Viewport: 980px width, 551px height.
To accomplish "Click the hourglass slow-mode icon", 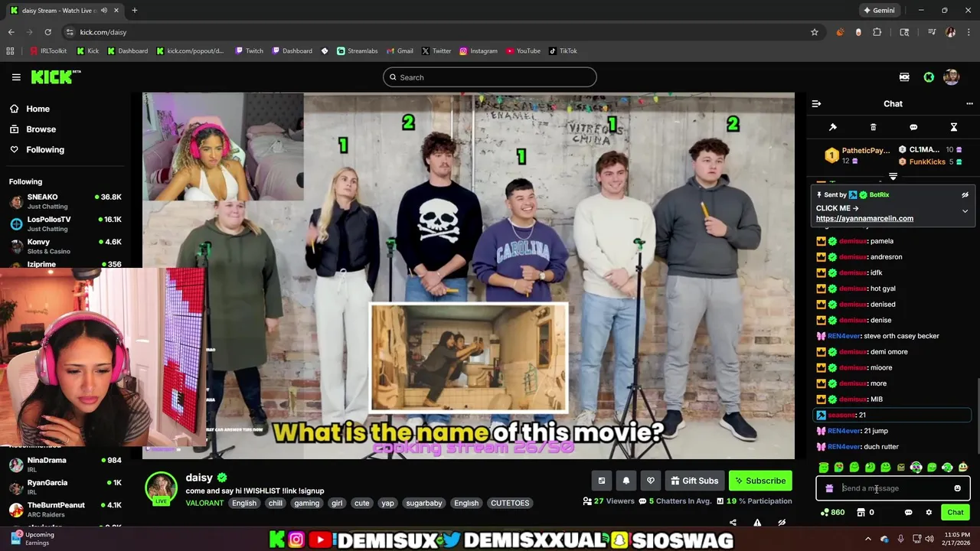I will point(954,127).
